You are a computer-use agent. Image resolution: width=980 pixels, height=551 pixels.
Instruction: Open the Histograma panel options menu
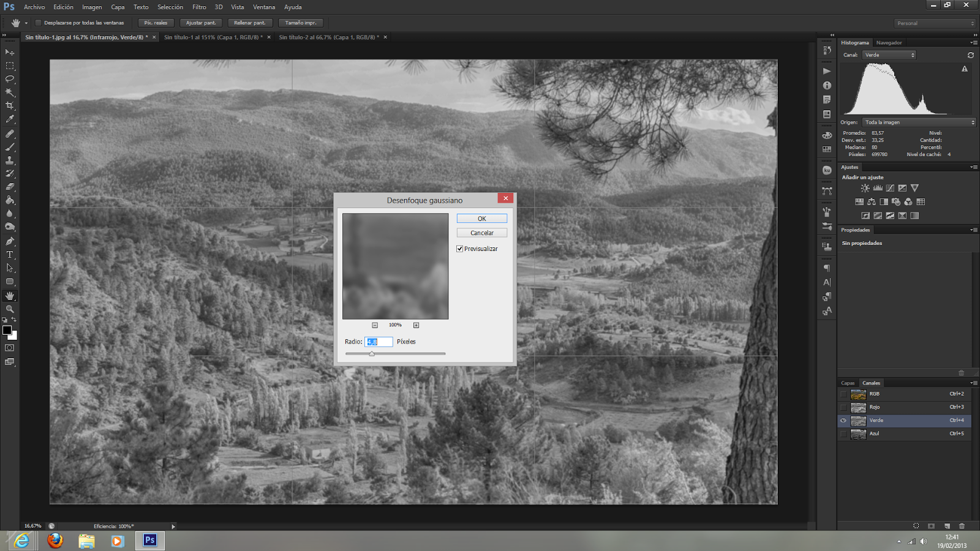974,43
